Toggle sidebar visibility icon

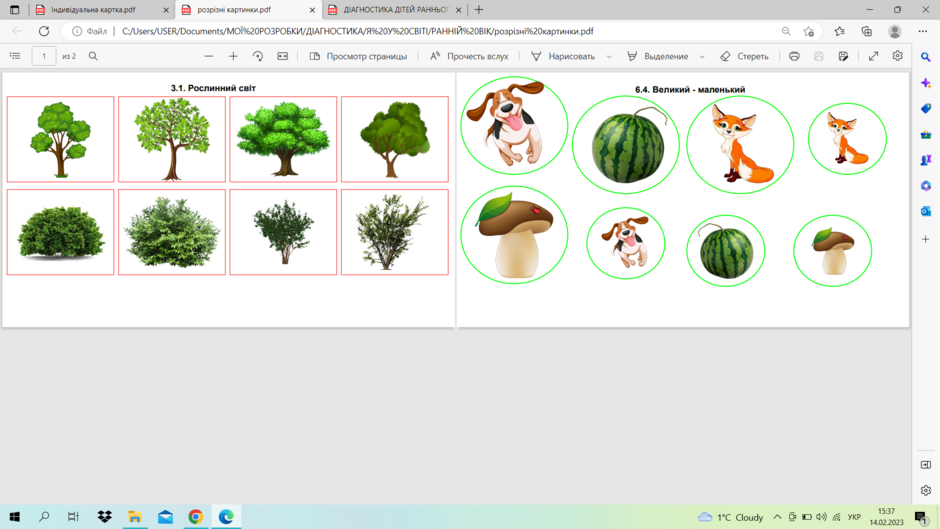[x=926, y=465]
